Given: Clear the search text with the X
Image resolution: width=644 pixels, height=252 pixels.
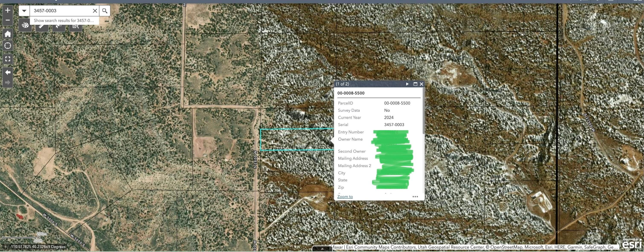Looking at the screenshot, I should coord(95,10).
